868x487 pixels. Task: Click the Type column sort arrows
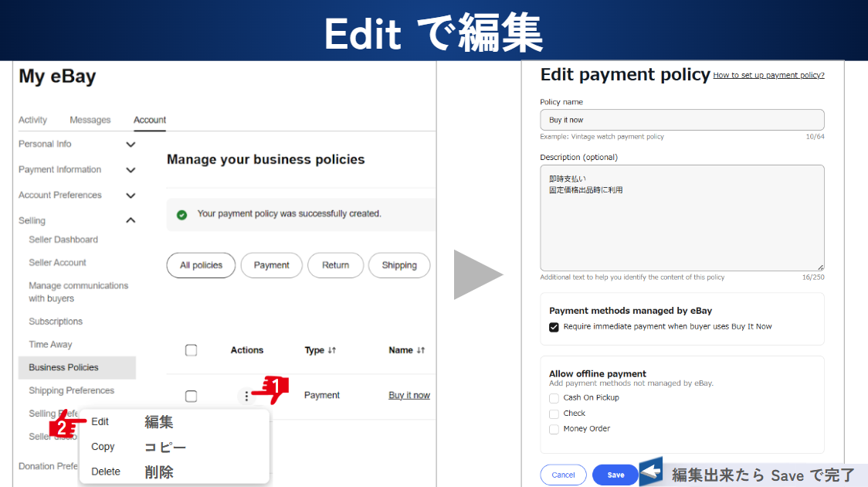tap(331, 350)
